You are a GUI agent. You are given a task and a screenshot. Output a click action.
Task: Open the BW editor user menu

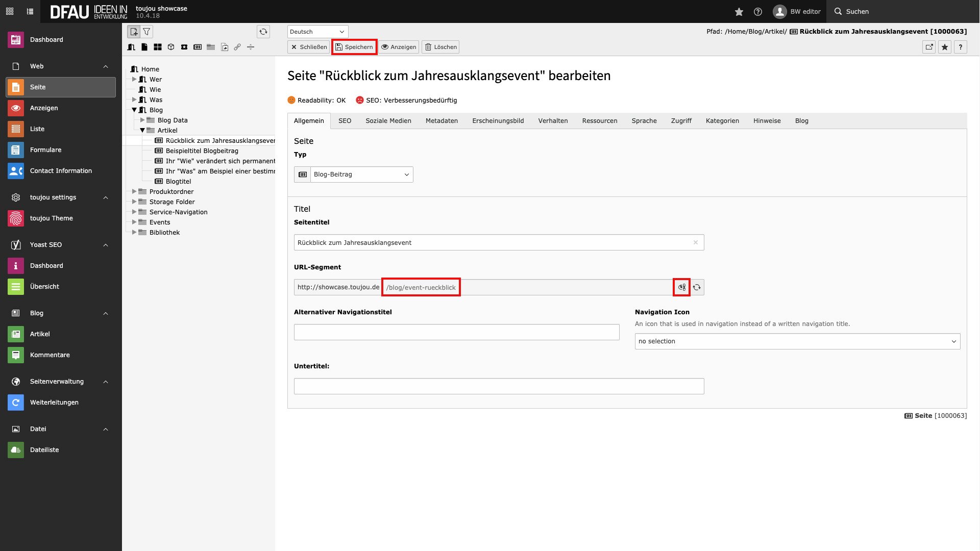[x=797, y=11]
